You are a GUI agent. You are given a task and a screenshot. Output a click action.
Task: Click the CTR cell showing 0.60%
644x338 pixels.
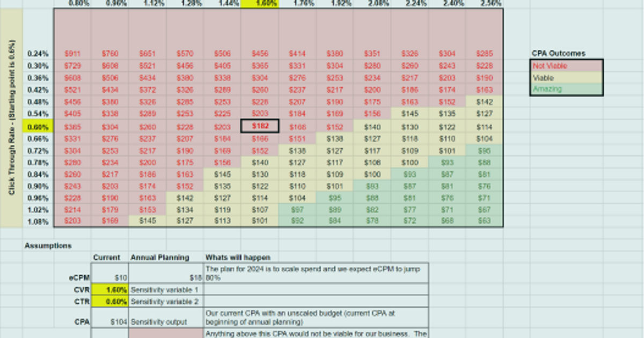pyautogui.click(x=110, y=302)
